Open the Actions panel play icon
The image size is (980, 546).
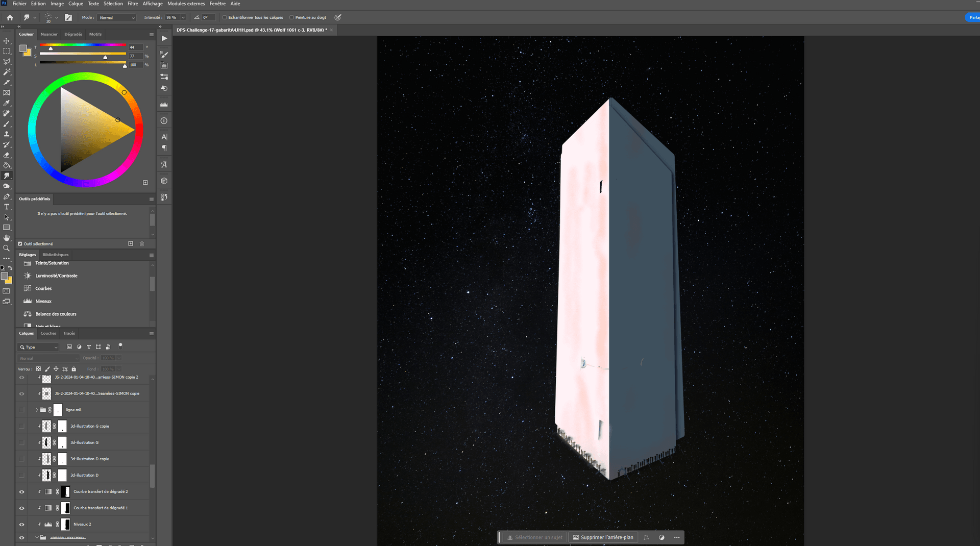click(164, 38)
